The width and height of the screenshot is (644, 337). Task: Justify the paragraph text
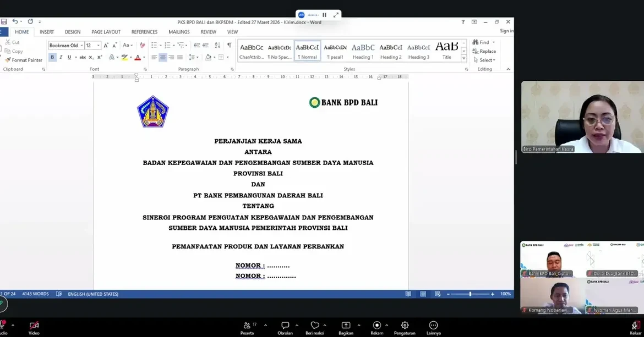180,57
